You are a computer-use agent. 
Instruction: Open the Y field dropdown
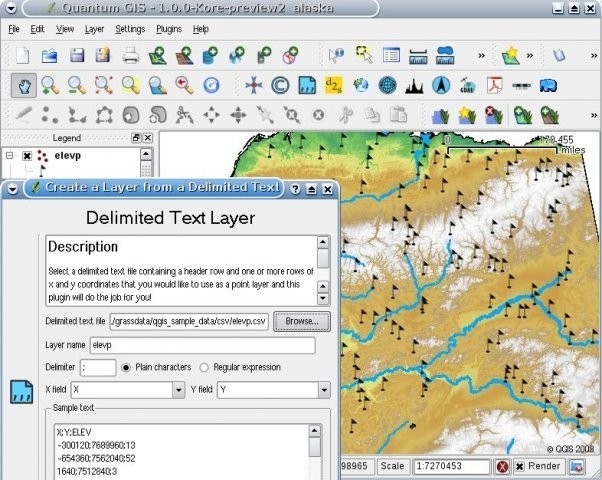click(324, 390)
